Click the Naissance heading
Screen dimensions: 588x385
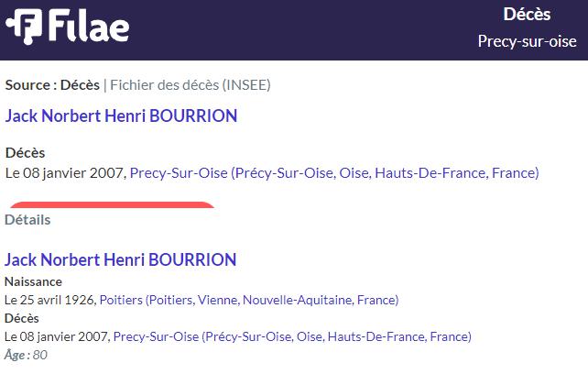pyautogui.click(x=33, y=281)
